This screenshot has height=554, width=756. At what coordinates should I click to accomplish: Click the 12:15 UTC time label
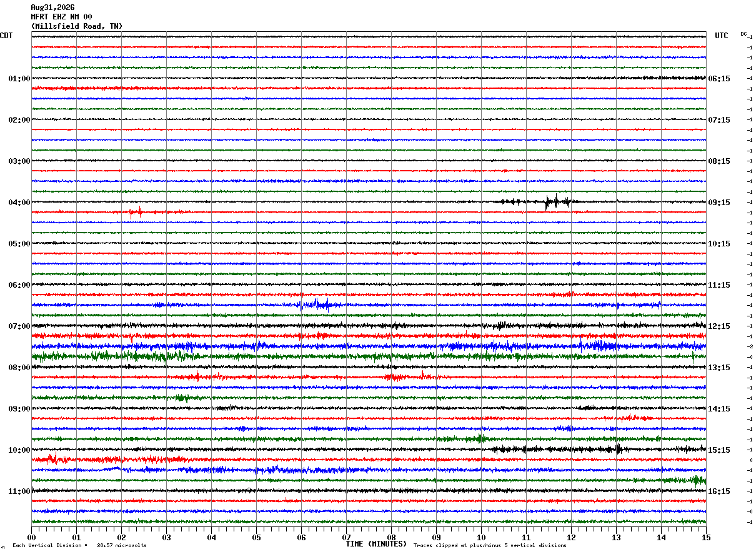tap(719, 326)
